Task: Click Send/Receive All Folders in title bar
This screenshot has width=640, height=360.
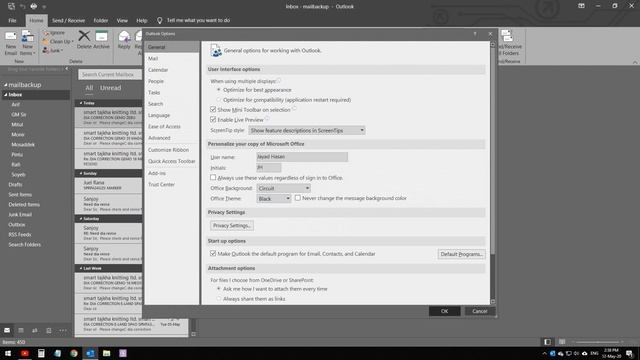Action: pyautogui.click(x=11, y=6)
